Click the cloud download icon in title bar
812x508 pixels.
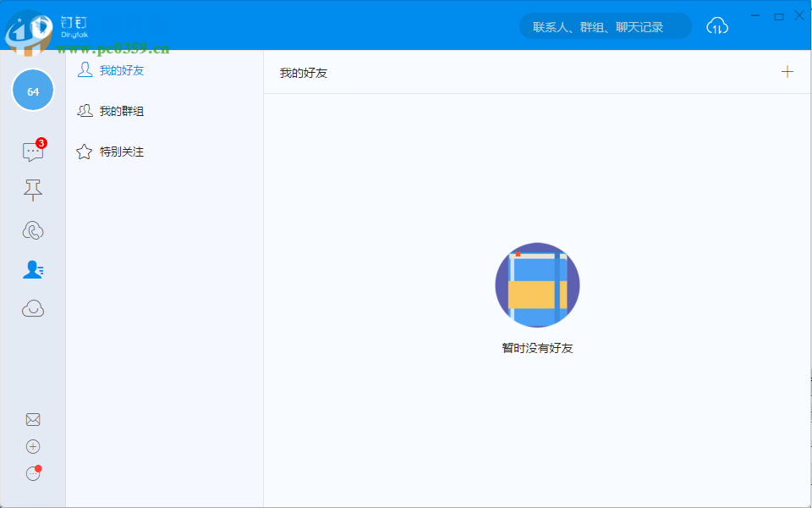(717, 26)
